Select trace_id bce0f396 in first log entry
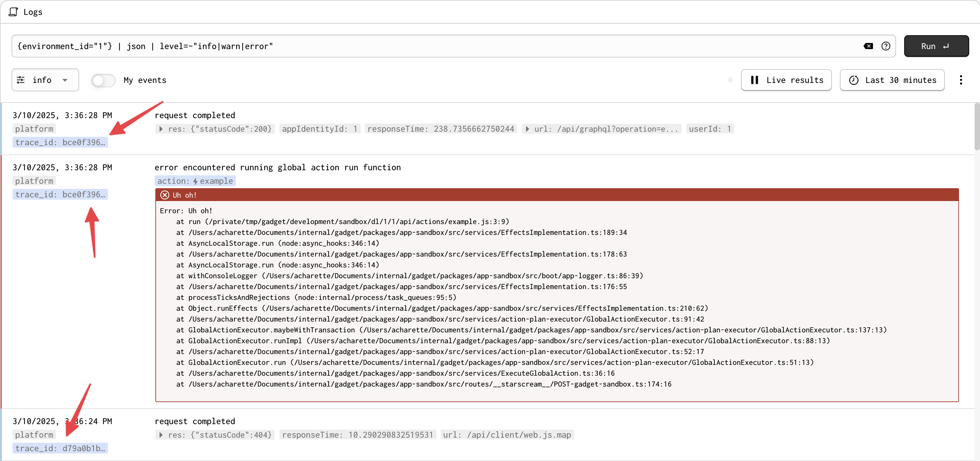Image resolution: width=980 pixels, height=461 pixels. pyautogui.click(x=60, y=142)
